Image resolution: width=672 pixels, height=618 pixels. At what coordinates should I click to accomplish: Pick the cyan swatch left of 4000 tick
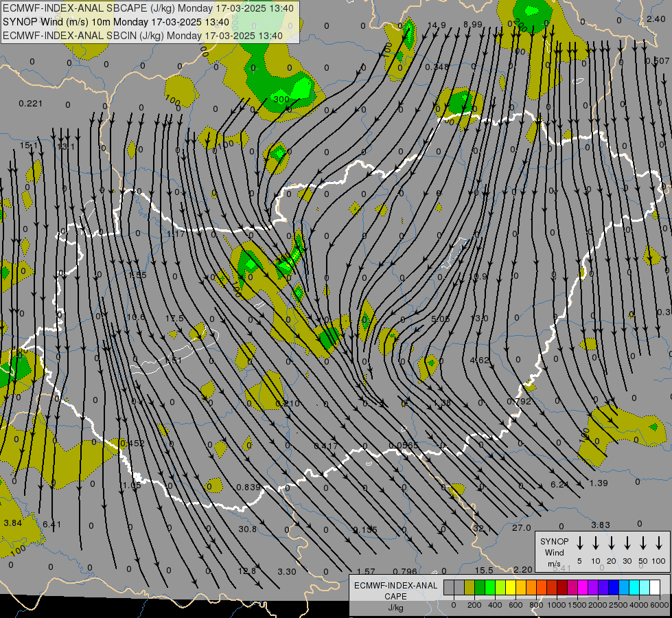coord(634,587)
